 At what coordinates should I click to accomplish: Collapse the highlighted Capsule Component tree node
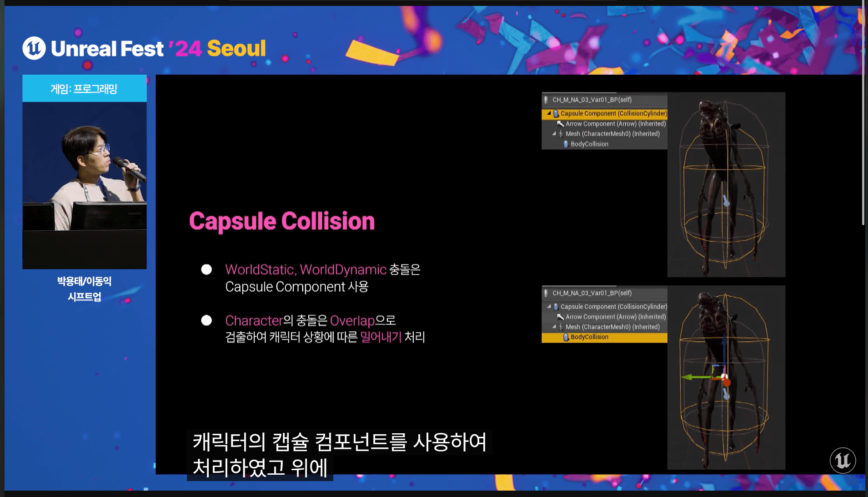pyautogui.click(x=549, y=113)
